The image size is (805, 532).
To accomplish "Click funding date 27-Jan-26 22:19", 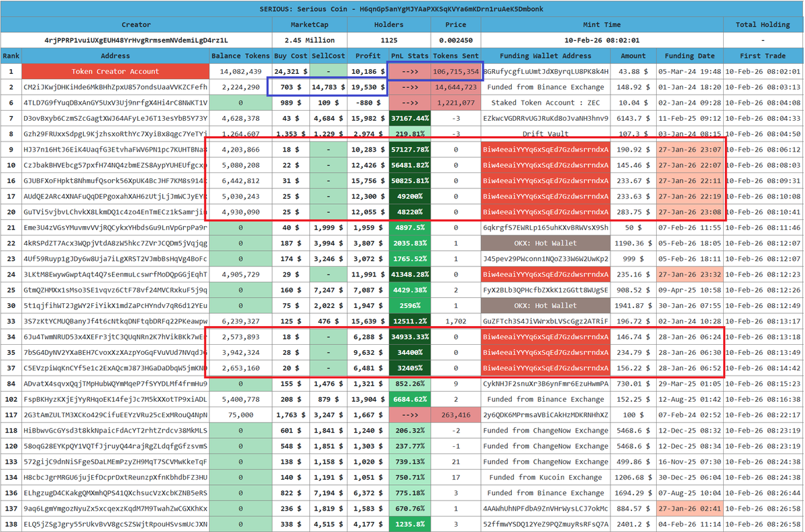I will coord(690,197).
